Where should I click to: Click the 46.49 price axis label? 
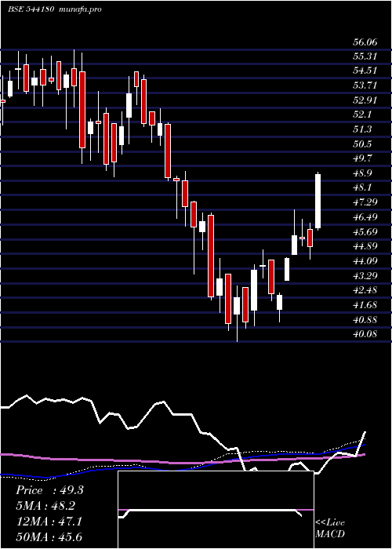pyautogui.click(x=365, y=216)
